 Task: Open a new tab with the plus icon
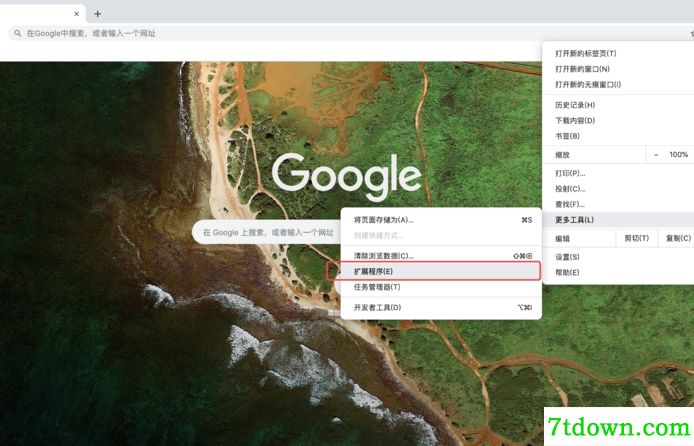coord(97,14)
